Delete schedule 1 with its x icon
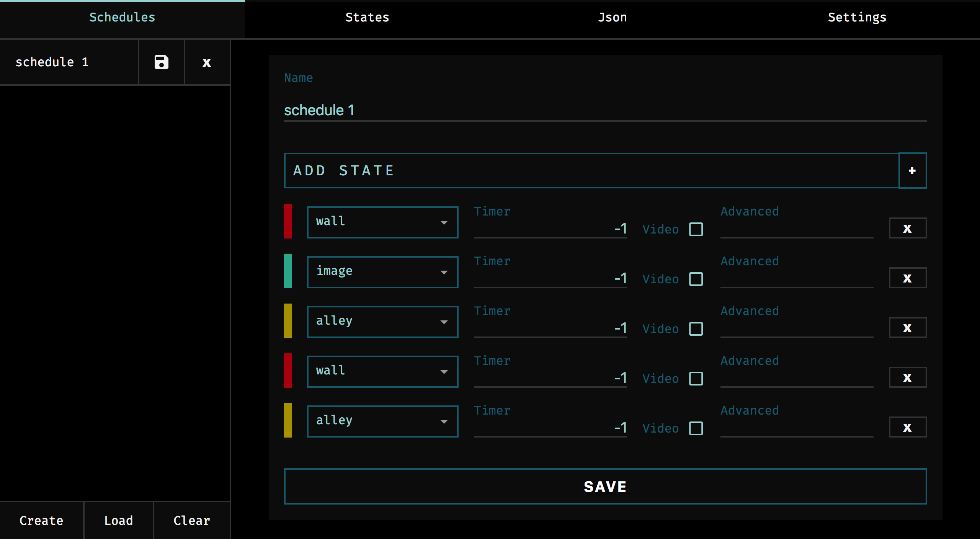Viewport: 980px width, 539px height. tap(207, 62)
